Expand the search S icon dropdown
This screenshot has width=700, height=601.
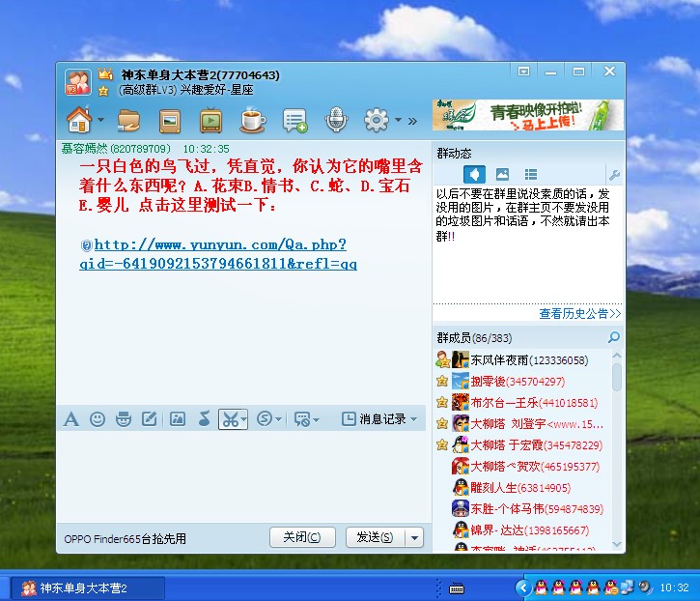279,419
